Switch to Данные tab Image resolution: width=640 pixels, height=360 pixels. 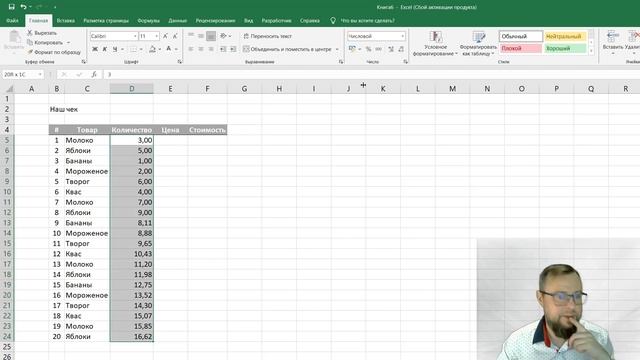178,20
